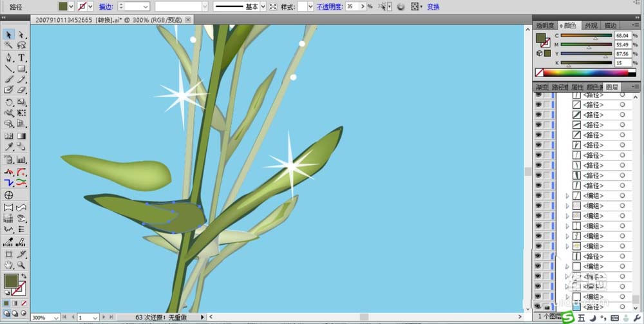The image size is (644, 324).
Task: Select the Direct Selection tool
Action: [x=21, y=35]
